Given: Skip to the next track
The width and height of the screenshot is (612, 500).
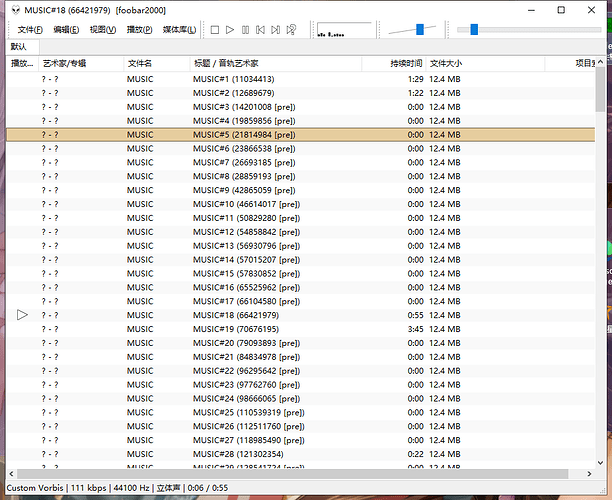Looking at the screenshot, I should tap(276, 30).
